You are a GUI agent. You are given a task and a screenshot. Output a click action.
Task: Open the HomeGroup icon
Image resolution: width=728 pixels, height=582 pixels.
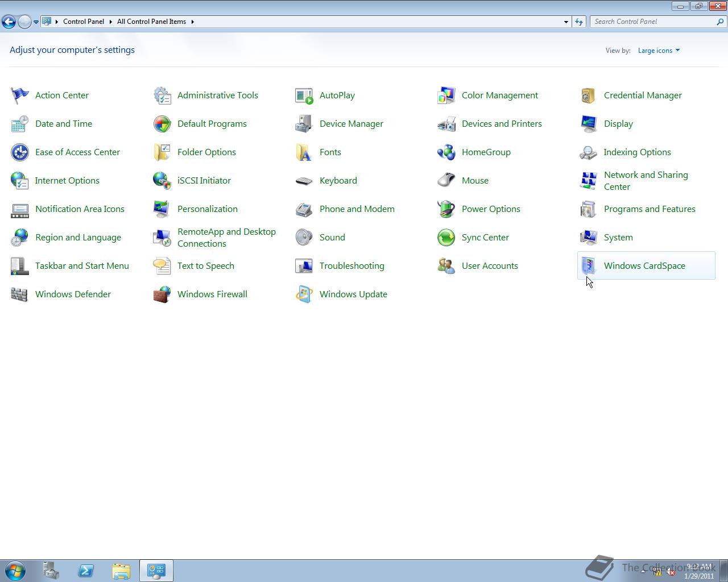(446, 152)
